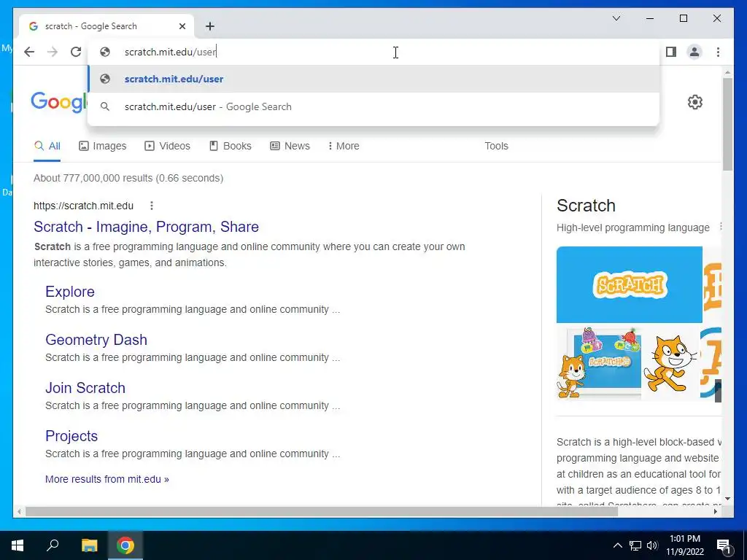This screenshot has width=747, height=560.
Task: Open the Scratch - Imagine, Program, Share result
Action: click(x=146, y=227)
